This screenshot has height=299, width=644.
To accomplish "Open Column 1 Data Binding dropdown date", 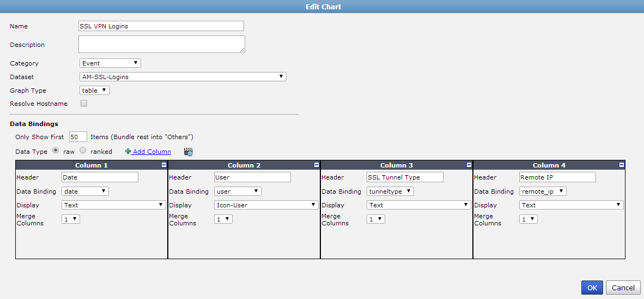I will 85,192.
